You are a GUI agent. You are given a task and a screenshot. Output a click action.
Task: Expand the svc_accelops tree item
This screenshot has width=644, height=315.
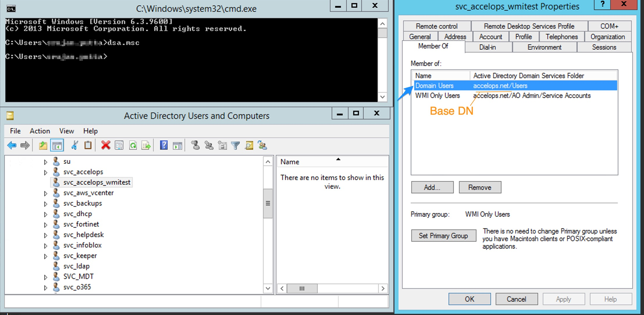click(45, 172)
